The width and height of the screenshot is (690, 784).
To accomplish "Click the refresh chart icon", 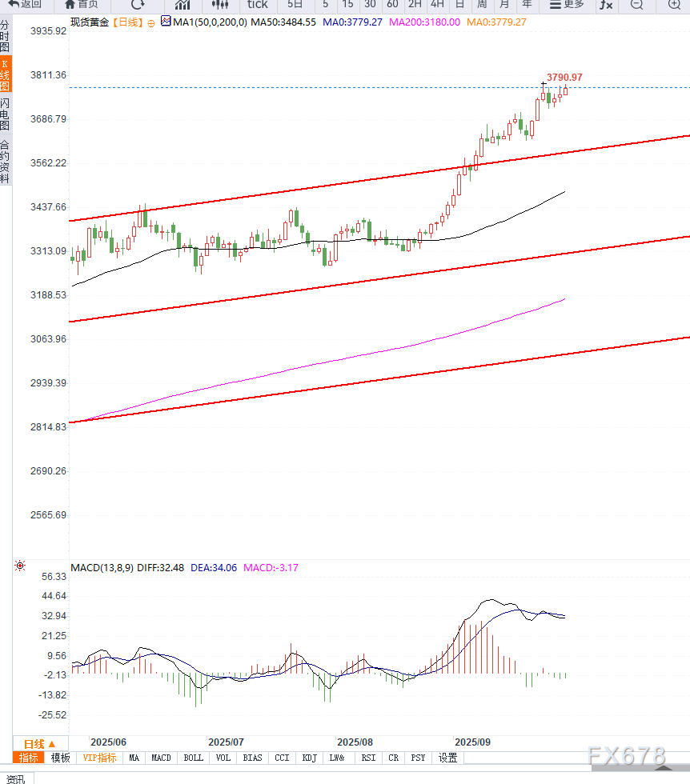I will pos(138,4).
